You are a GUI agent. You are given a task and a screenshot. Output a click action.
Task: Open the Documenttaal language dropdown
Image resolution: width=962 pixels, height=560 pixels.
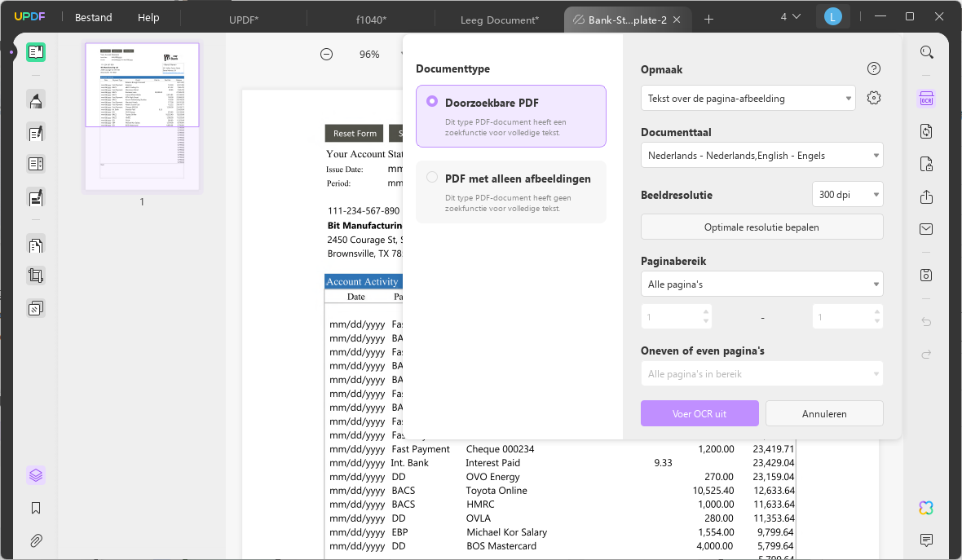761,155
